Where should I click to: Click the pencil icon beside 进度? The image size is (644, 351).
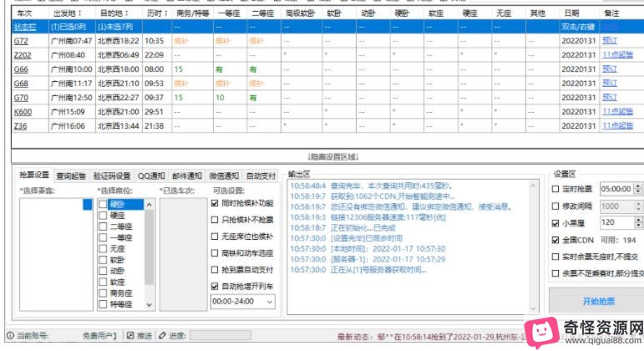coord(163,335)
